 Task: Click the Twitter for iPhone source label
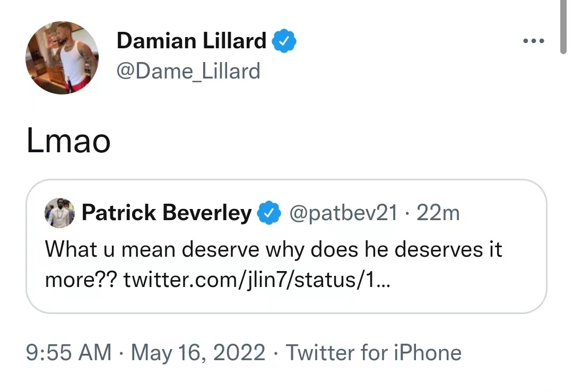pyautogui.click(x=374, y=353)
